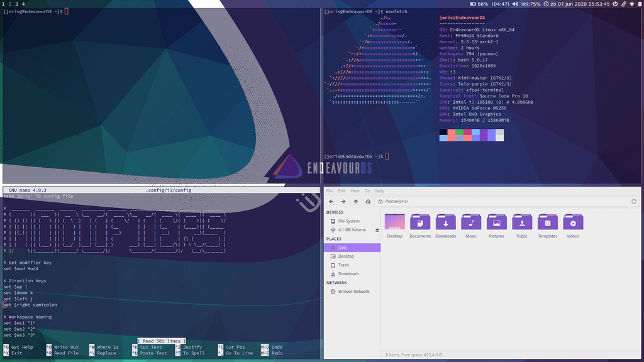The height and width of the screenshot is (362, 644).
Task: Click the paperclip clipboard icon in the tray
Action: pyautogui.click(x=623, y=4)
